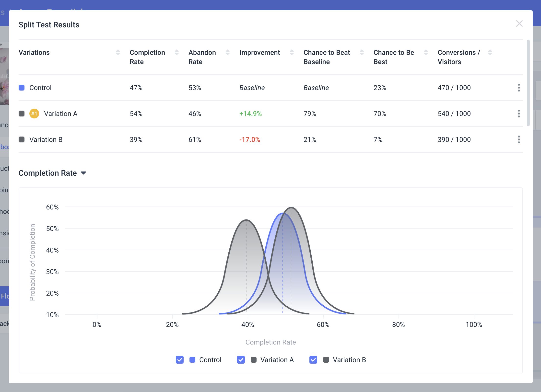Click the Probability of Completion y-axis title
Screen dimensions: 541x392
[32, 262]
